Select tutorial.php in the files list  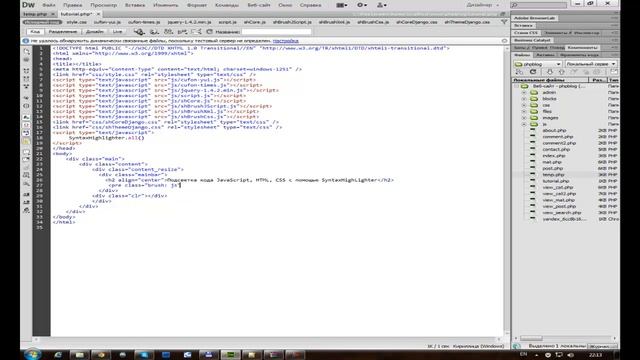click(x=556, y=181)
